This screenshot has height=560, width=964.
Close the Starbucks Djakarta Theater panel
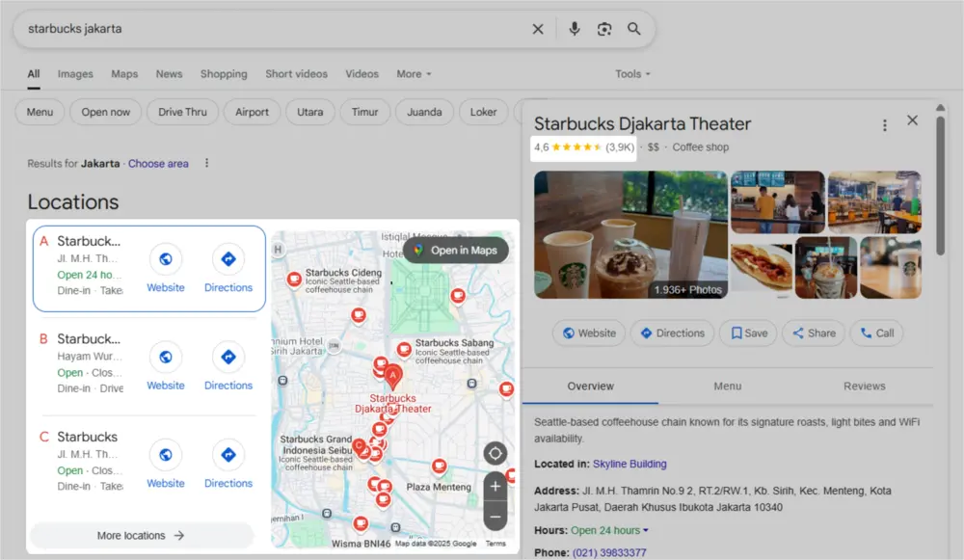pos(912,120)
